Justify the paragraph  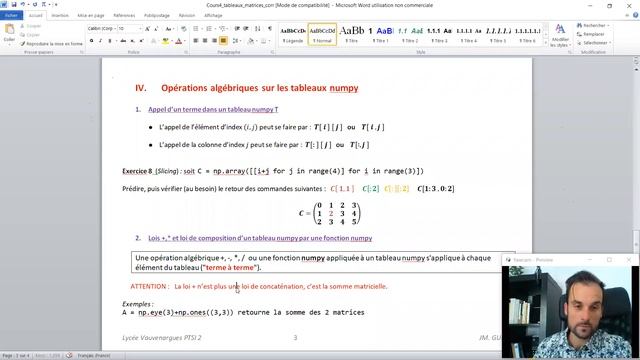pos(223,41)
